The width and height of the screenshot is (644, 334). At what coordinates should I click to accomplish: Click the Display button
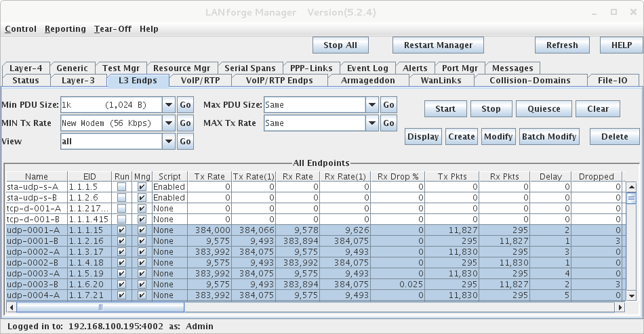click(x=423, y=137)
